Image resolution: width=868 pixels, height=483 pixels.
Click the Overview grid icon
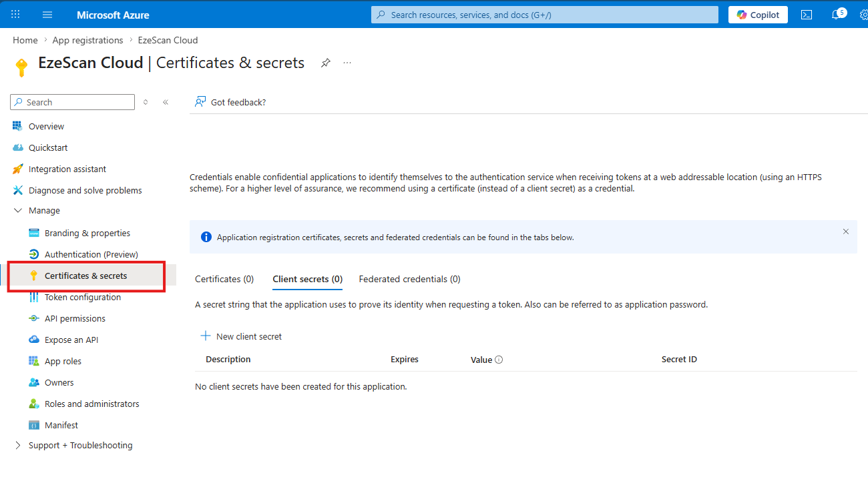17,126
